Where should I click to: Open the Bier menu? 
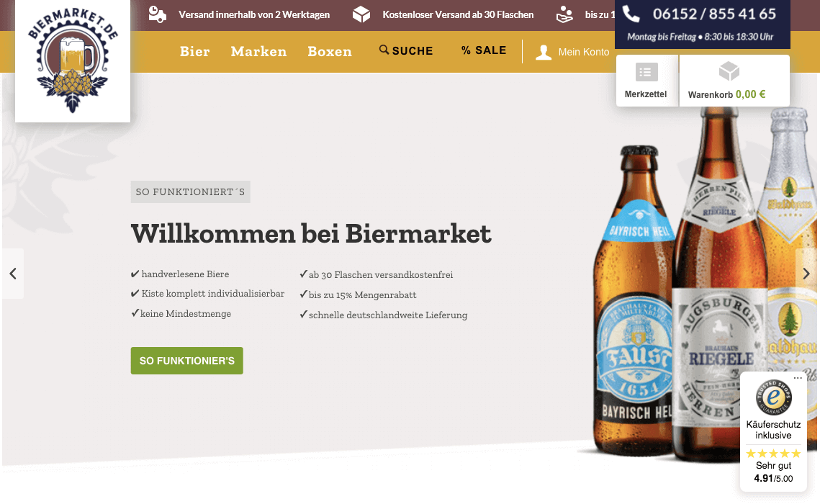point(194,51)
